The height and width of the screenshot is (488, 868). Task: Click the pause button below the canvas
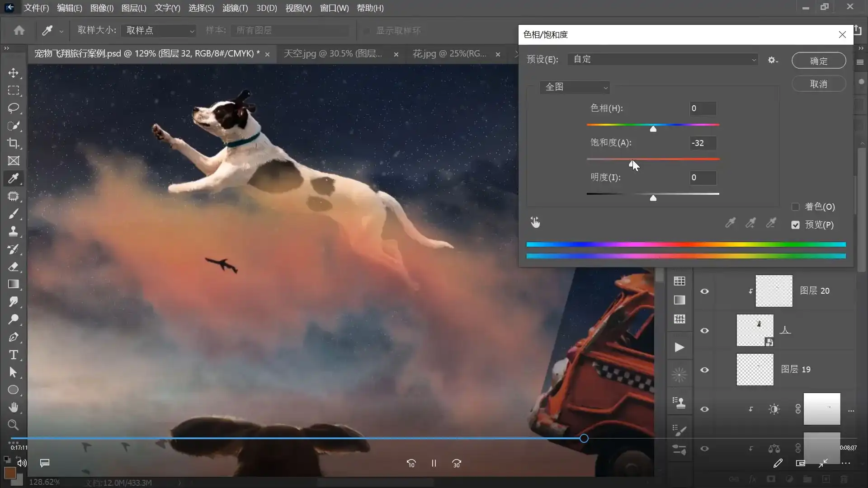coord(434,463)
